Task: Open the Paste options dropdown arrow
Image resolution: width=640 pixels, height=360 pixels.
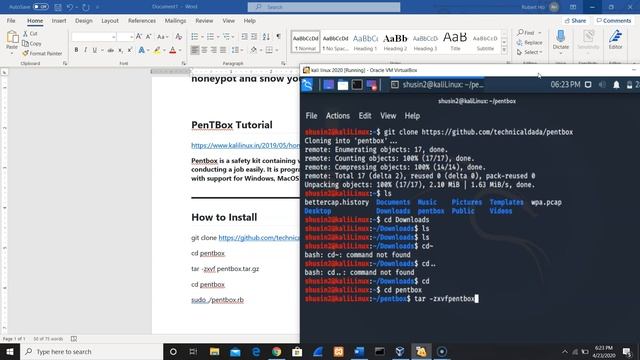Action: point(12,53)
